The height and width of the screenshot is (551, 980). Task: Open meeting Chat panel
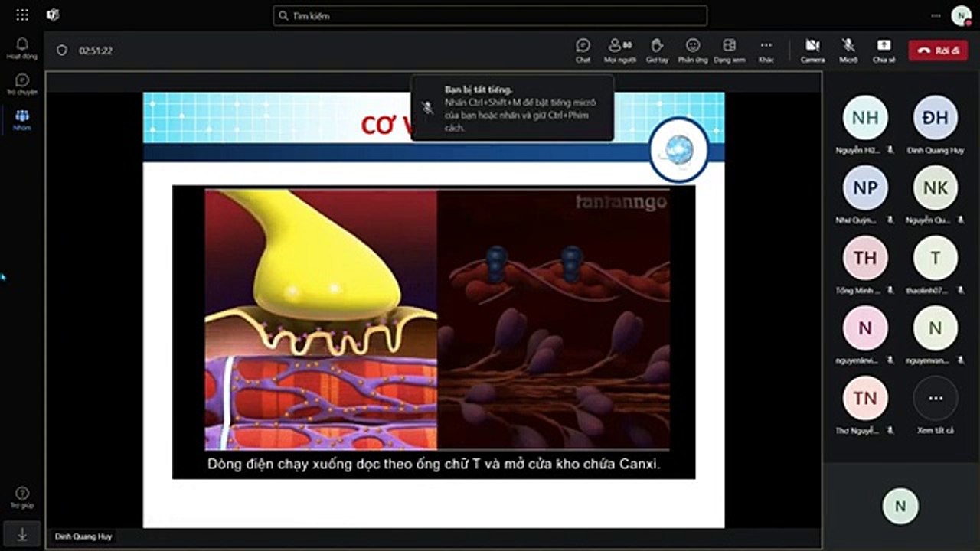point(583,51)
